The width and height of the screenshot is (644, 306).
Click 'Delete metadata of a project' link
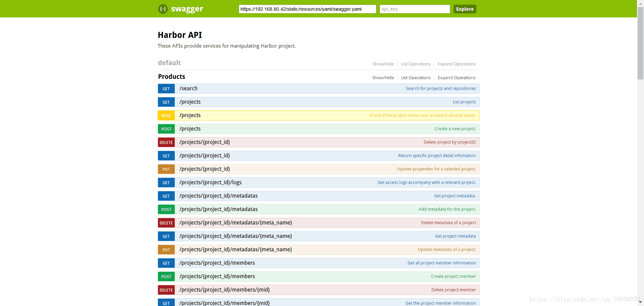(x=448, y=223)
